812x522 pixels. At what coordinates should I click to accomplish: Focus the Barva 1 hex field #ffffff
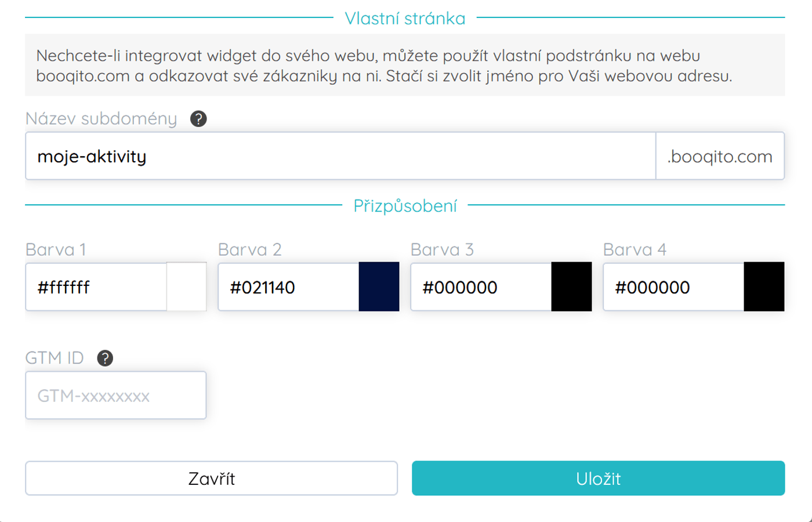coord(96,287)
